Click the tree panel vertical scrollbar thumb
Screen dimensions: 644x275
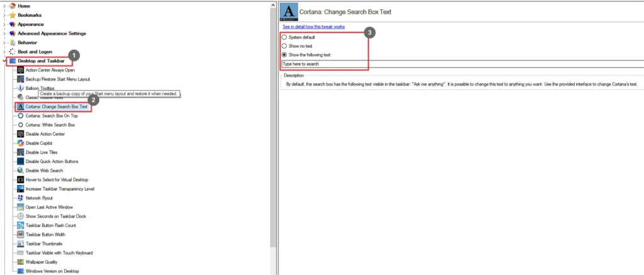tap(273, 127)
